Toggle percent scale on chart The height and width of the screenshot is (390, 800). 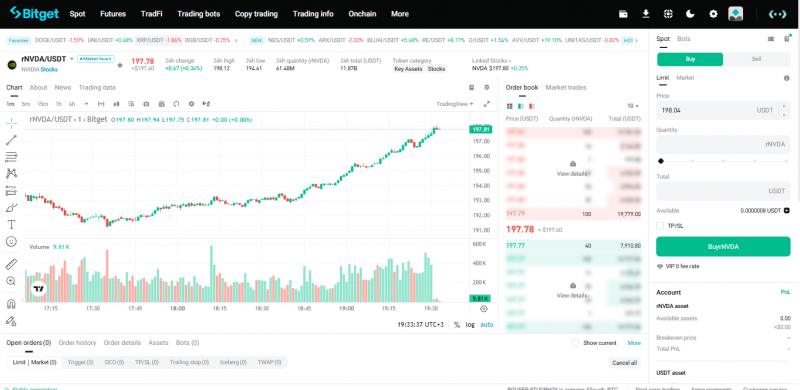click(x=457, y=325)
